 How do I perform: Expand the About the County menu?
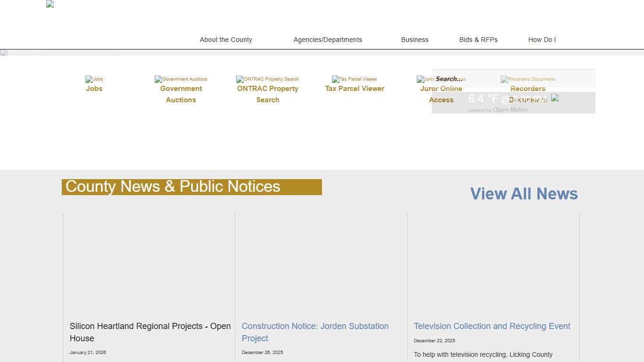point(226,40)
